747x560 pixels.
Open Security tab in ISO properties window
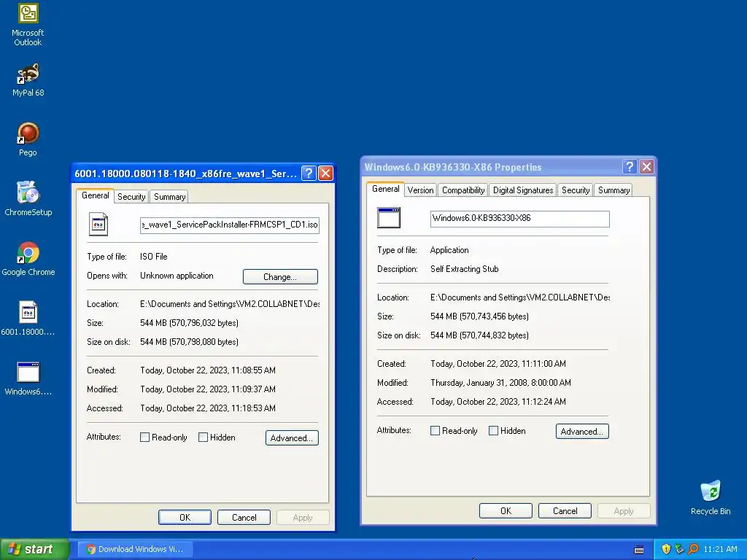(x=131, y=197)
